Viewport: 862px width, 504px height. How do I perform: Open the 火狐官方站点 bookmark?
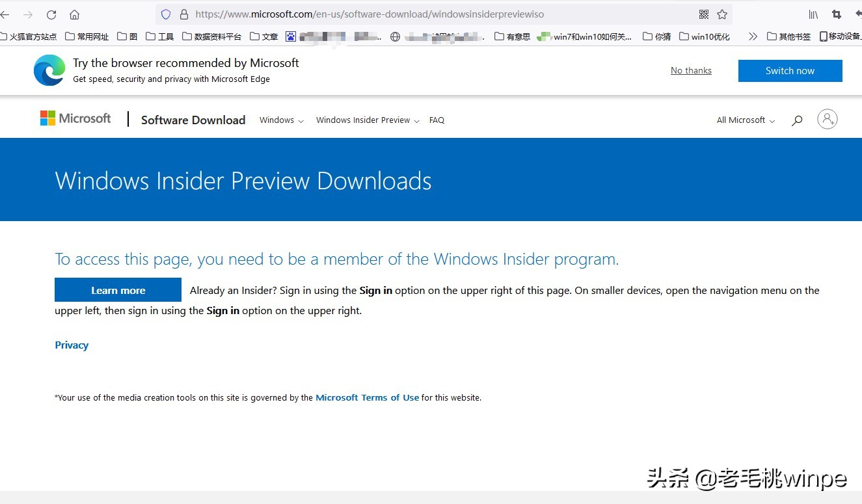point(29,36)
